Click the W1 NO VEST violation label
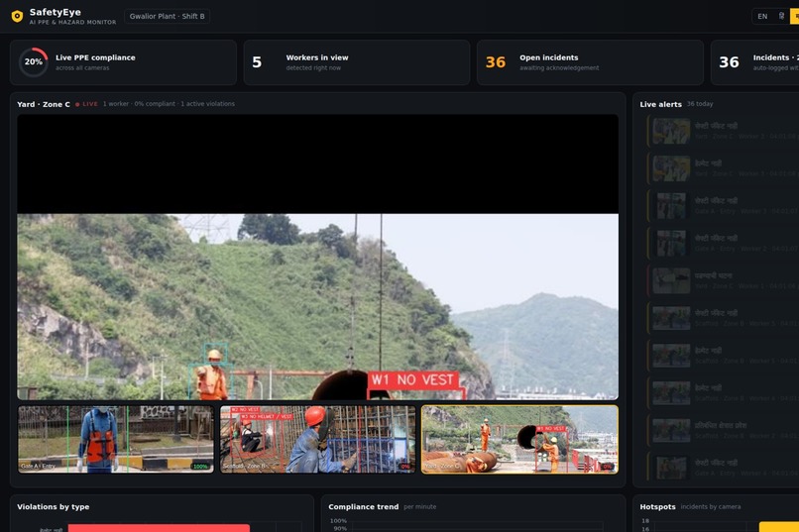This screenshot has width=799, height=532. click(412, 380)
